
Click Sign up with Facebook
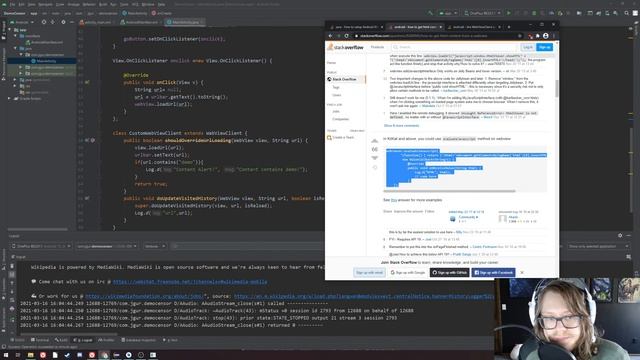[x=493, y=272]
